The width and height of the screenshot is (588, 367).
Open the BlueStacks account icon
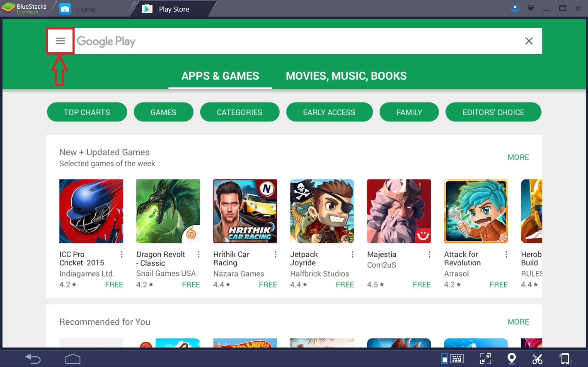coord(515,8)
